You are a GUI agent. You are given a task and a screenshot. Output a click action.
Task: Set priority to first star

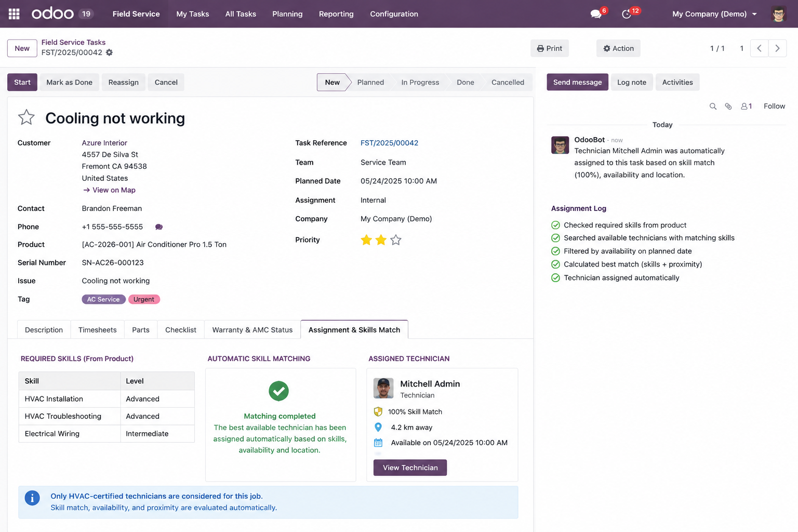pyautogui.click(x=366, y=240)
